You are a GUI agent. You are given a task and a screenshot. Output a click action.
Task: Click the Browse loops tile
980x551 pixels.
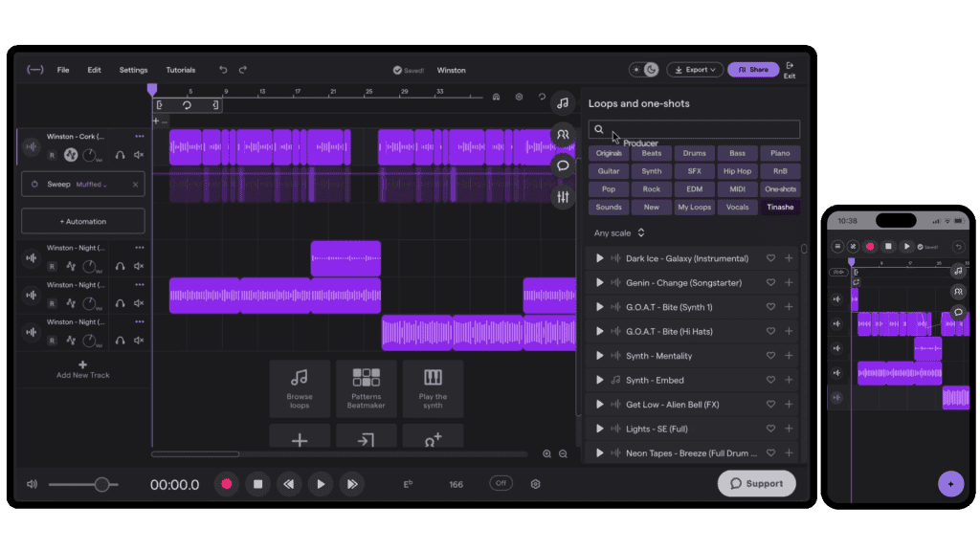(300, 388)
